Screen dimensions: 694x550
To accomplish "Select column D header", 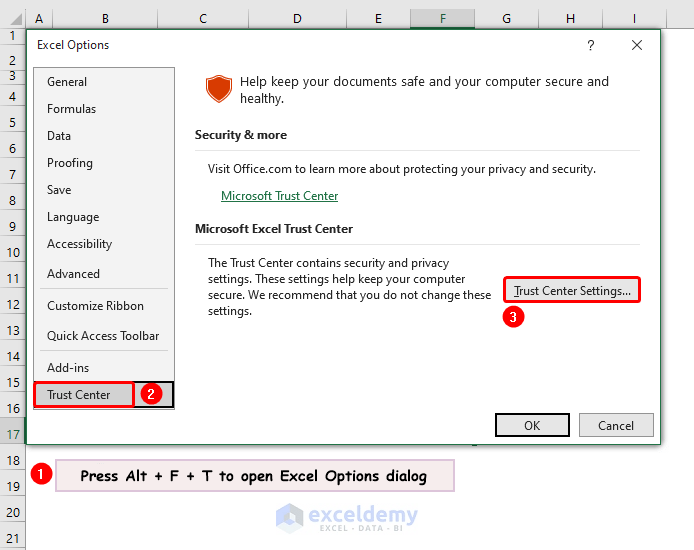I will tap(297, 19).
